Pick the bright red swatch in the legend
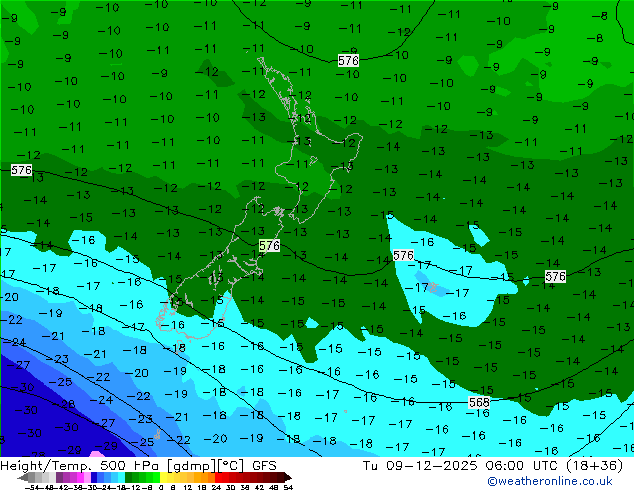The height and width of the screenshot is (490, 634). tap(218, 477)
